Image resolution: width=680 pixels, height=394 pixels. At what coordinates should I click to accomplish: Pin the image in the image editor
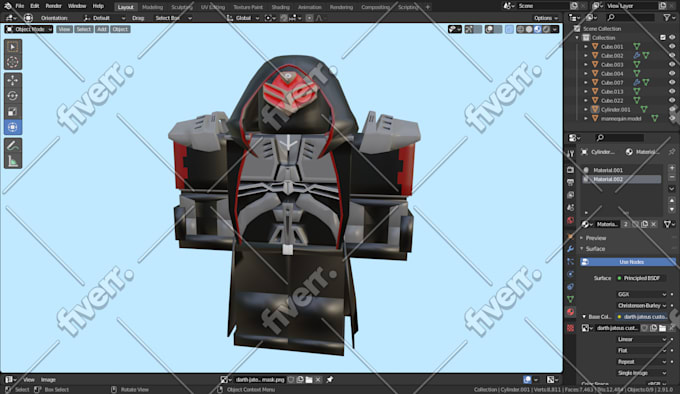[x=330, y=380]
